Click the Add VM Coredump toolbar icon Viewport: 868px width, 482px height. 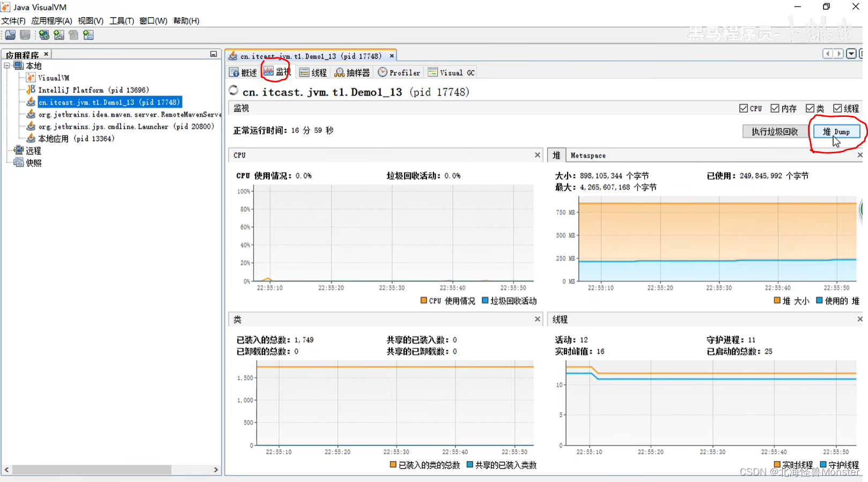click(x=73, y=35)
